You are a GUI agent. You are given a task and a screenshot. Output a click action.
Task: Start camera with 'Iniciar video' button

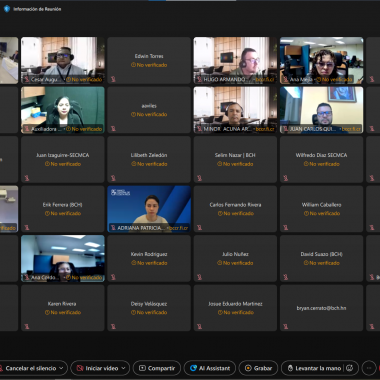(97, 368)
